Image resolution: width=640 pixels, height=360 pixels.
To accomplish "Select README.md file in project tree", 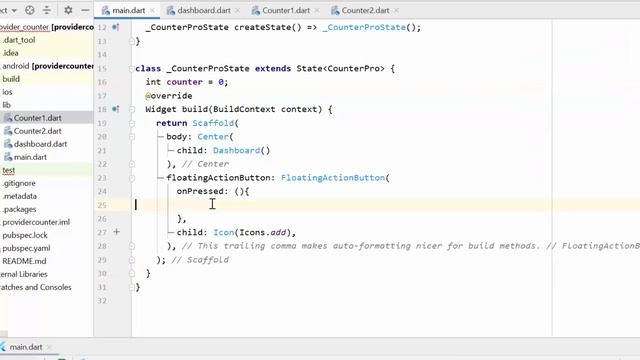I will pos(24,261).
